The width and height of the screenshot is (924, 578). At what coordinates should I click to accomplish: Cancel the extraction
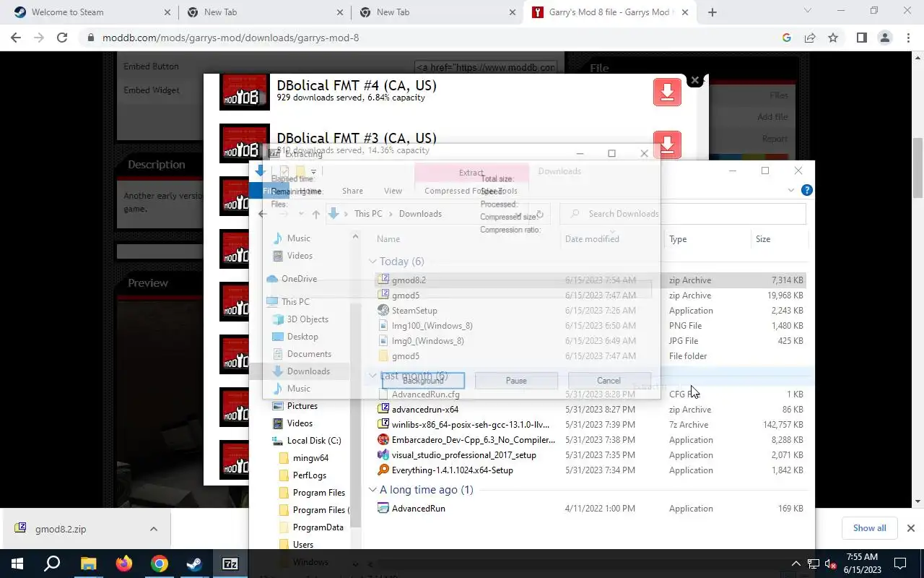click(x=609, y=381)
